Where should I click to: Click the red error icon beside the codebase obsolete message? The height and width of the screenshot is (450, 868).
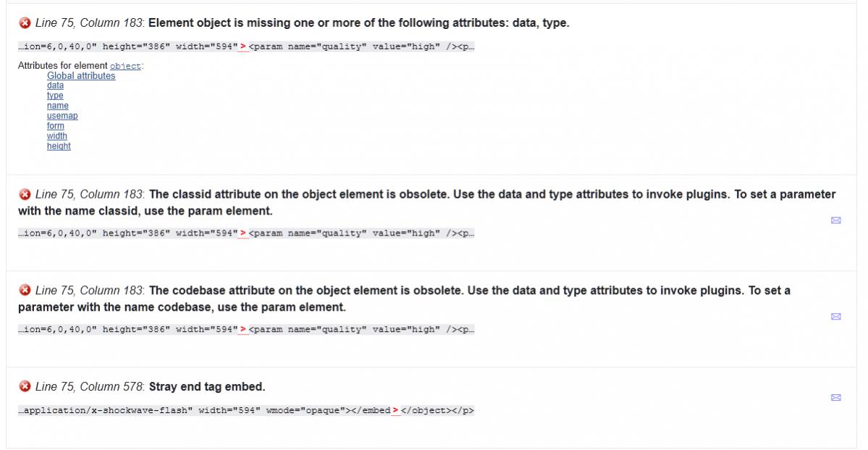[x=25, y=291]
